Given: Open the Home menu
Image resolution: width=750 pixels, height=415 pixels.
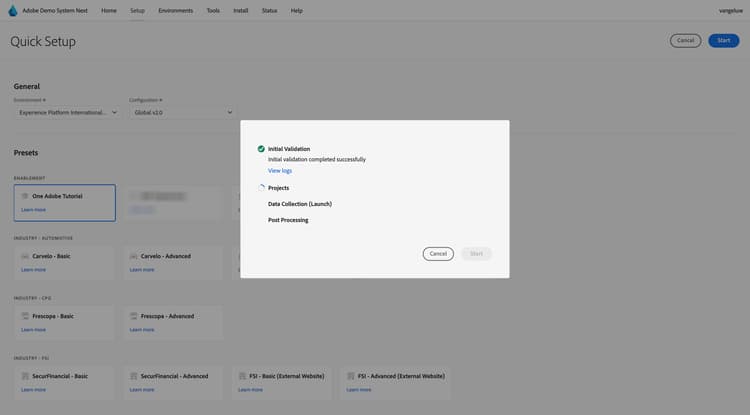Looking at the screenshot, I should tap(109, 11).
